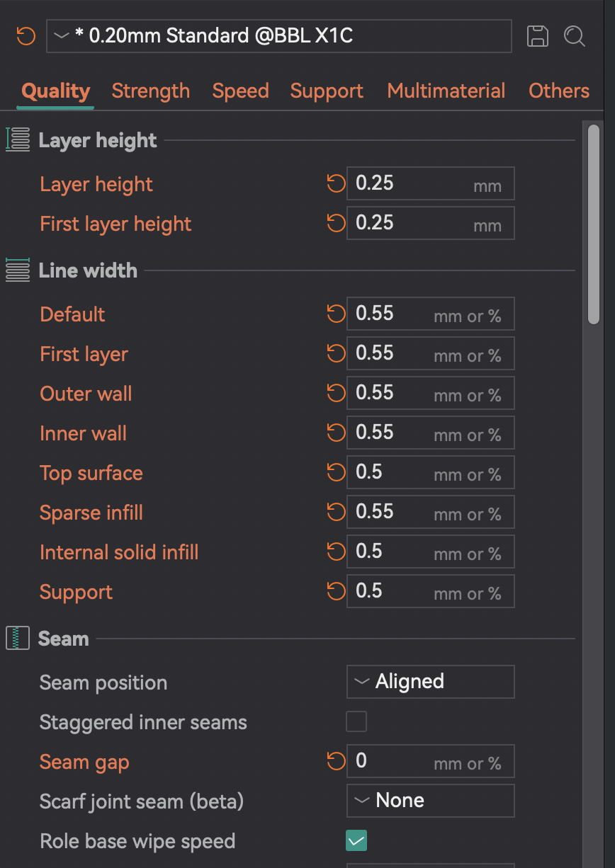615x868 pixels.
Task: Switch to the Strength tab
Action: (151, 91)
